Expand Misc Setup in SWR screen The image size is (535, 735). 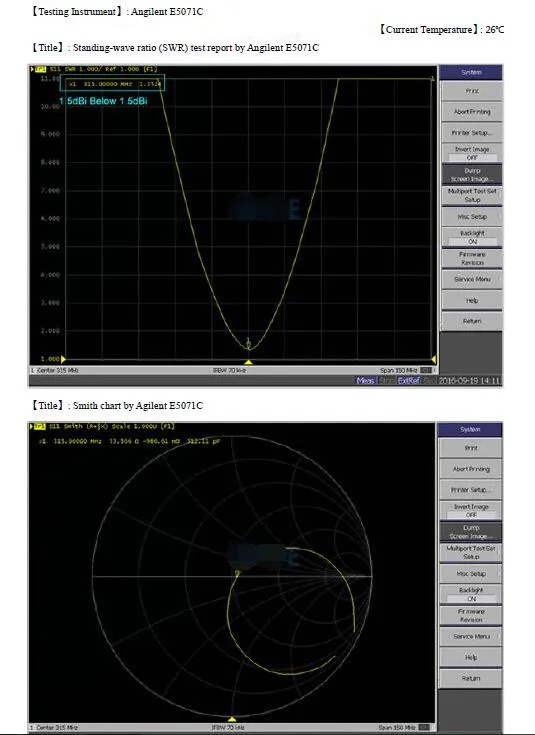tap(472, 217)
